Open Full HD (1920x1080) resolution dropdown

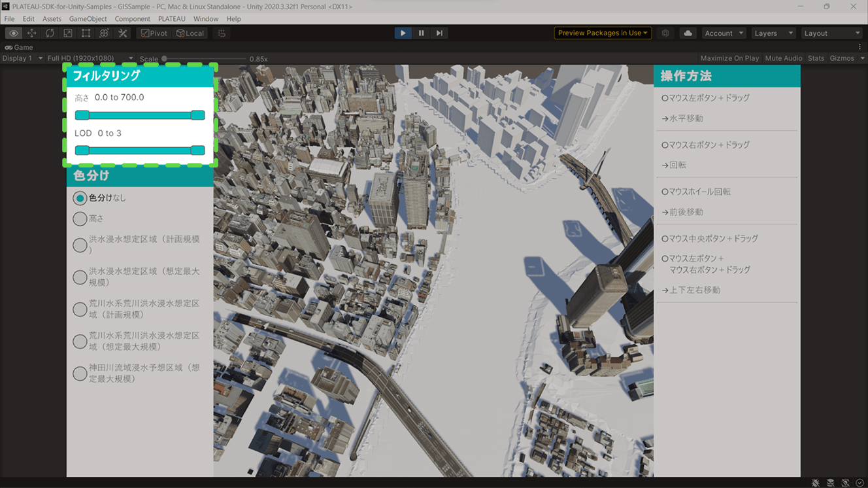click(90, 58)
